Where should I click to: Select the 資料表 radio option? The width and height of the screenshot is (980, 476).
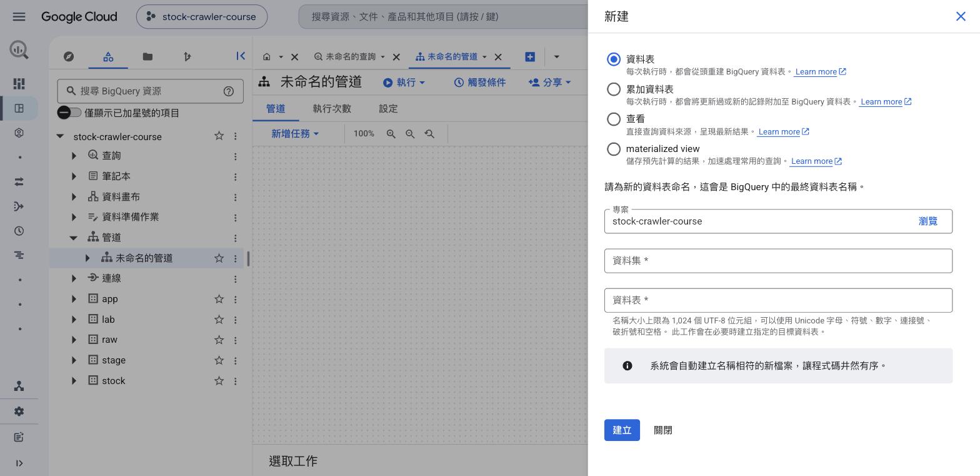(x=614, y=59)
